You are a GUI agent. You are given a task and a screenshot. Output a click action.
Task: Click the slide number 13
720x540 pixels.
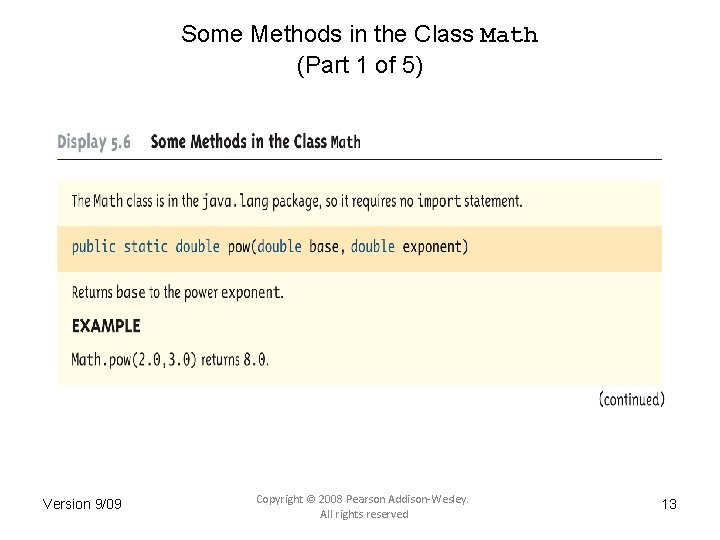pyautogui.click(x=669, y=503)
